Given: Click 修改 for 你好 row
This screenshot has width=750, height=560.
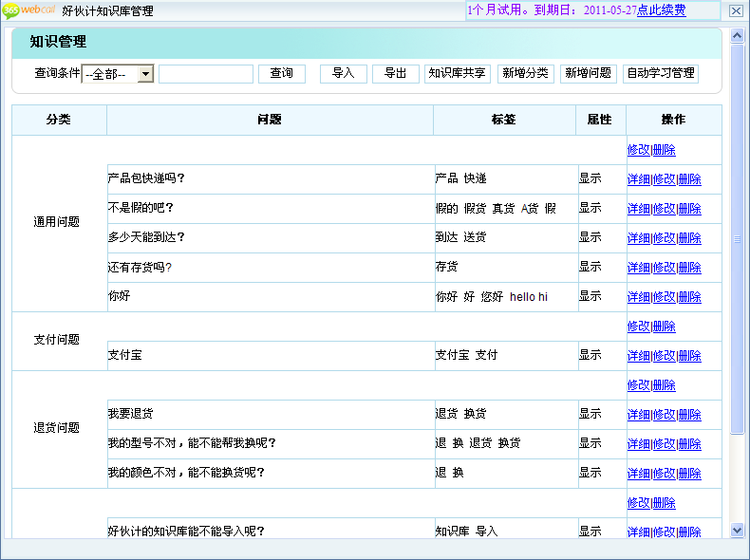Looking at the screenshot, I should pos(665,297).
